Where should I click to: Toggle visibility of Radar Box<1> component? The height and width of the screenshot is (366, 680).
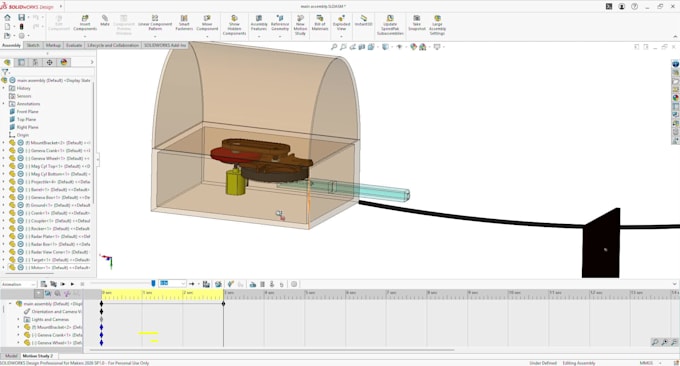tap(20, 244)
